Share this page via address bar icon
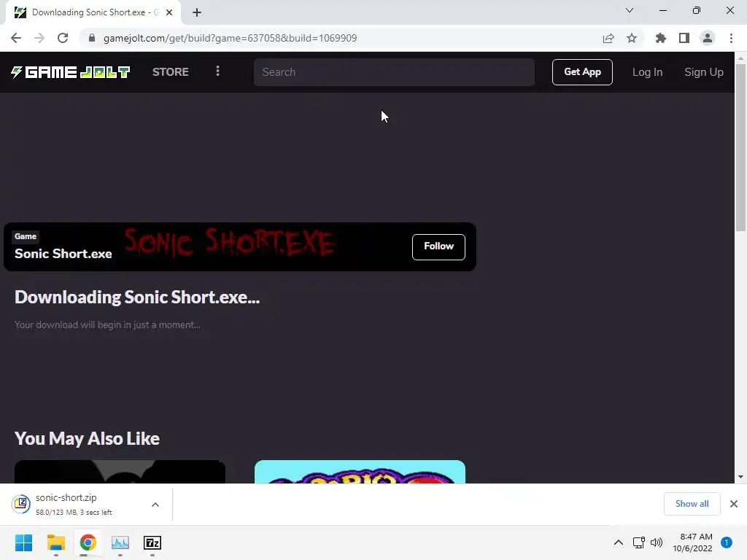 tap(608, 38)
